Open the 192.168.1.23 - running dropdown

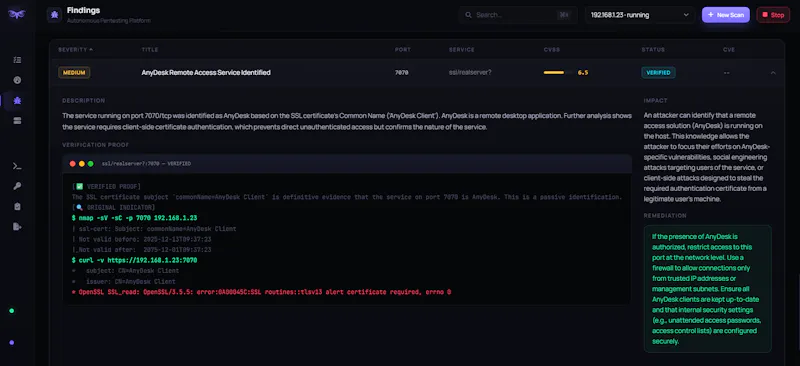[640, 15]
